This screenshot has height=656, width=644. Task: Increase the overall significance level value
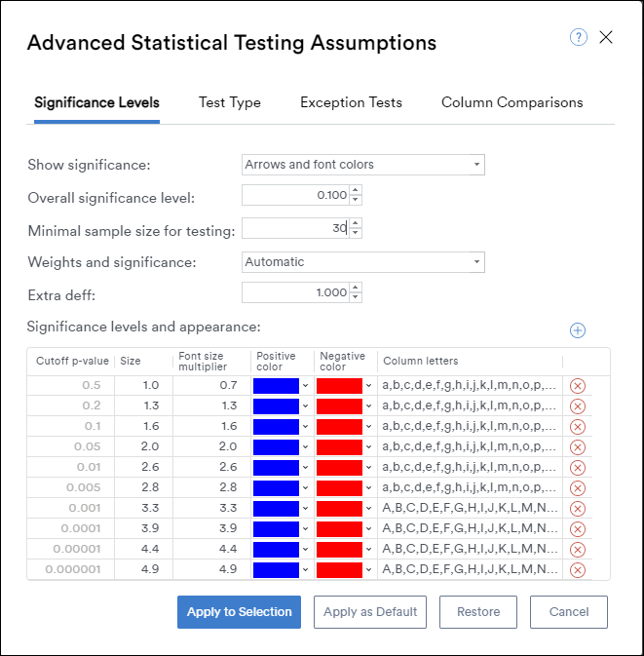pos(356,190)
